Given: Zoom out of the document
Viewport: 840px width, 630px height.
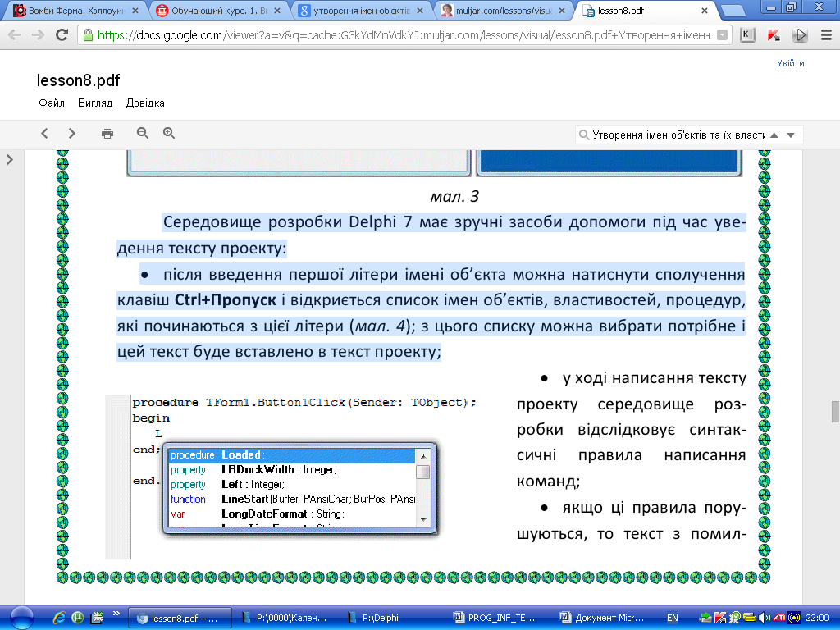Looking at the screenshot, I should pyautogui.click(x=143, y=133).
